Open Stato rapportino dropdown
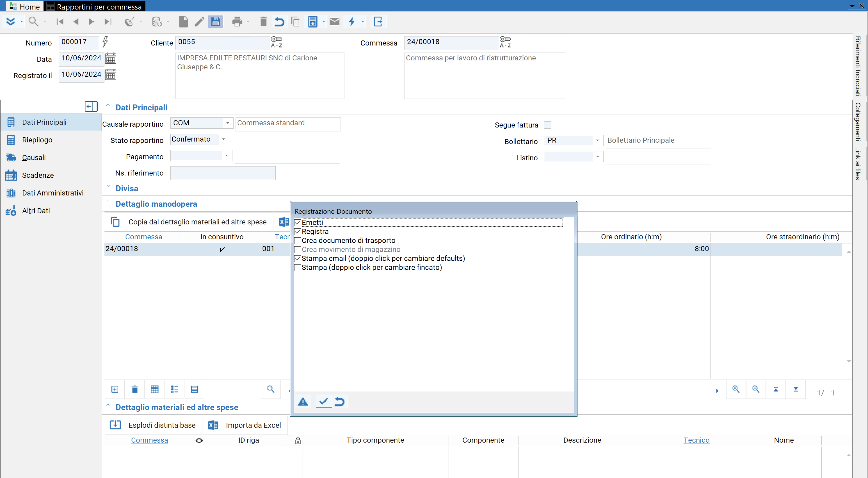The image size is (868, 478). click(223, 139)
